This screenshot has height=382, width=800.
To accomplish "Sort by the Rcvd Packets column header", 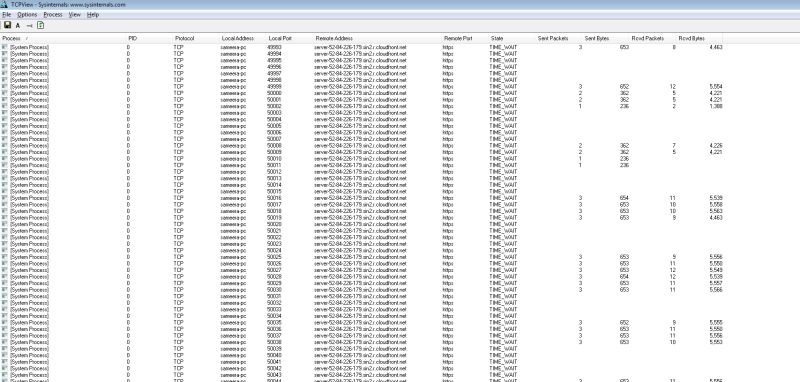I will pos(647,38).
